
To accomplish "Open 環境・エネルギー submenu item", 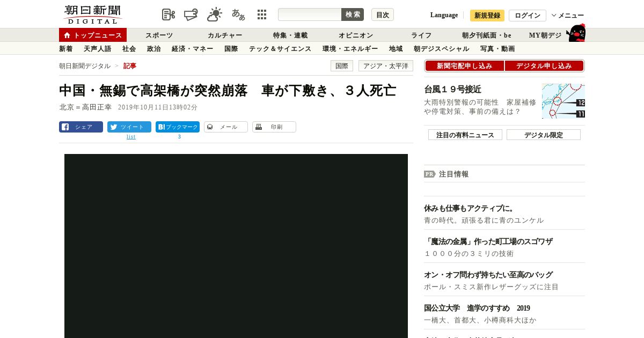I will (x=350, y=49).
